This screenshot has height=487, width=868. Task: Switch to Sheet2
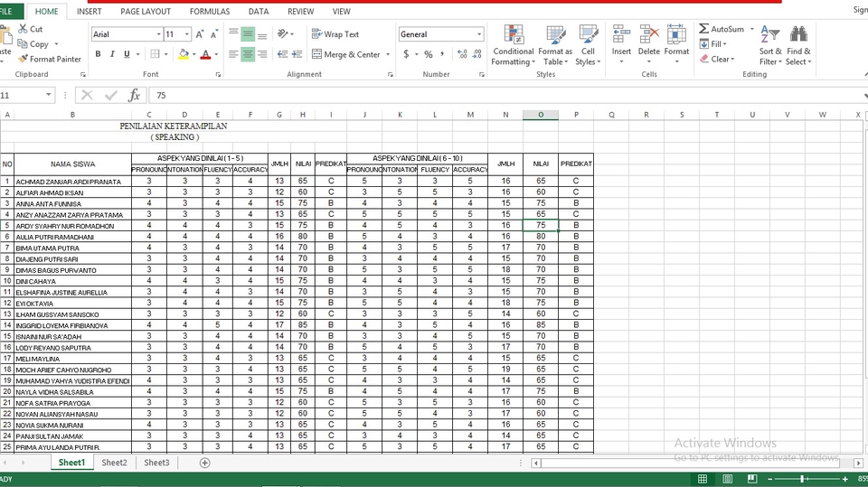[114, 463]
